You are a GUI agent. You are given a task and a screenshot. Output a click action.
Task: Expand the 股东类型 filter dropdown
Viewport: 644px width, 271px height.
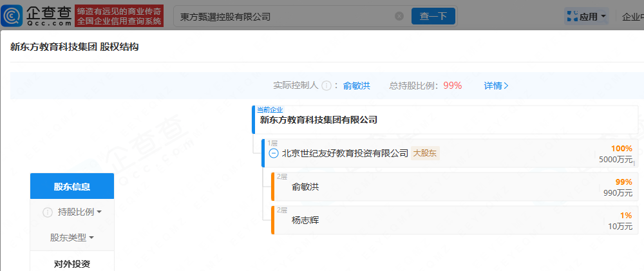coord(72,238)
